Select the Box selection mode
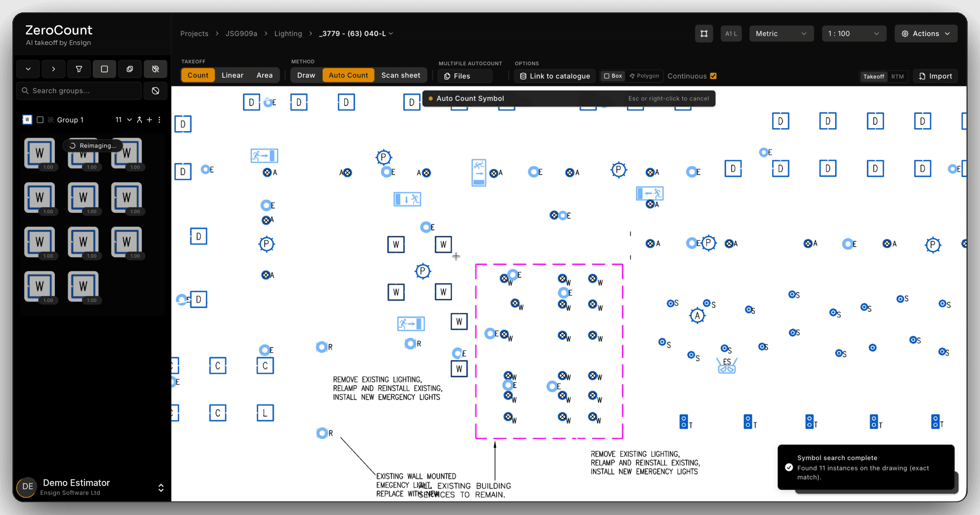 coord(613,76)
